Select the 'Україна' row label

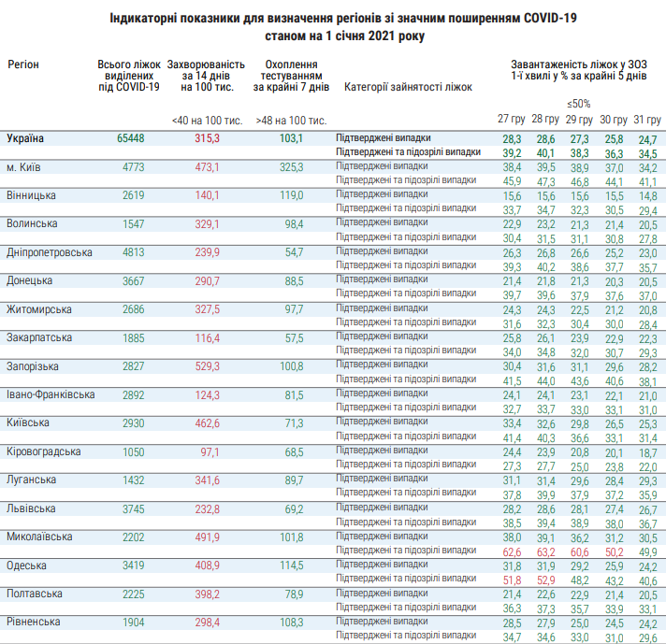pyautogui.click(x=24, y=138)
